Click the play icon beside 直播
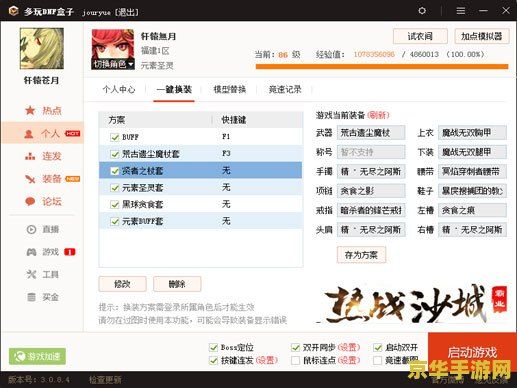 [31, 229]
